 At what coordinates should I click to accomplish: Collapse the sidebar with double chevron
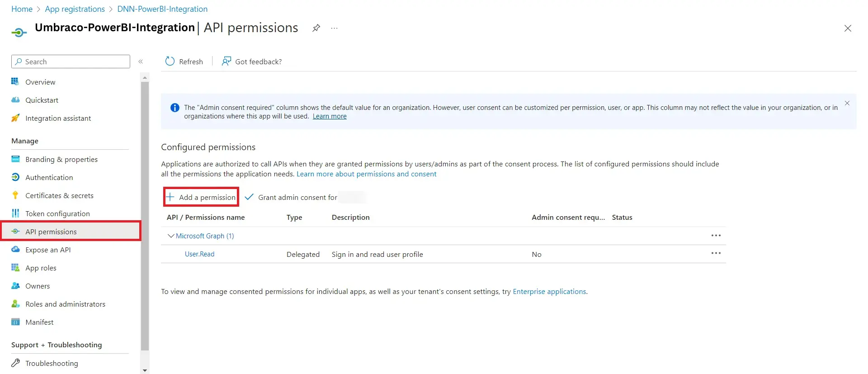[x=141, y=62]
